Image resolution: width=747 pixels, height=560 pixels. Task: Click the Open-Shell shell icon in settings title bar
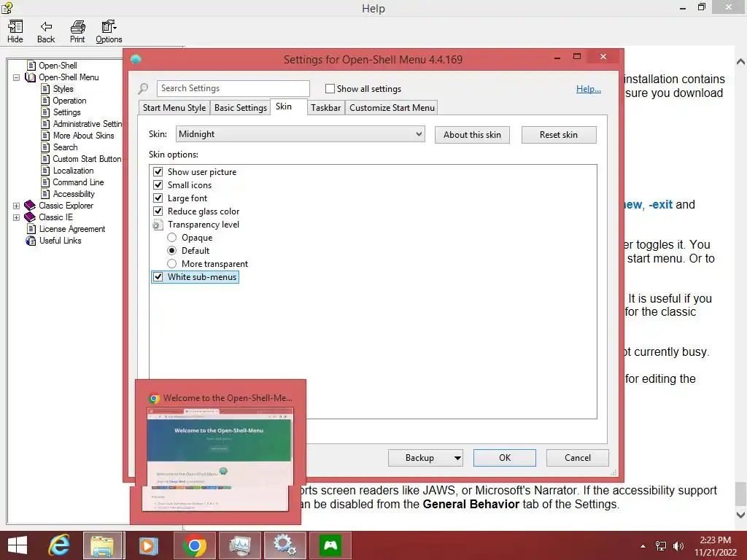click(x=136, y=59)
